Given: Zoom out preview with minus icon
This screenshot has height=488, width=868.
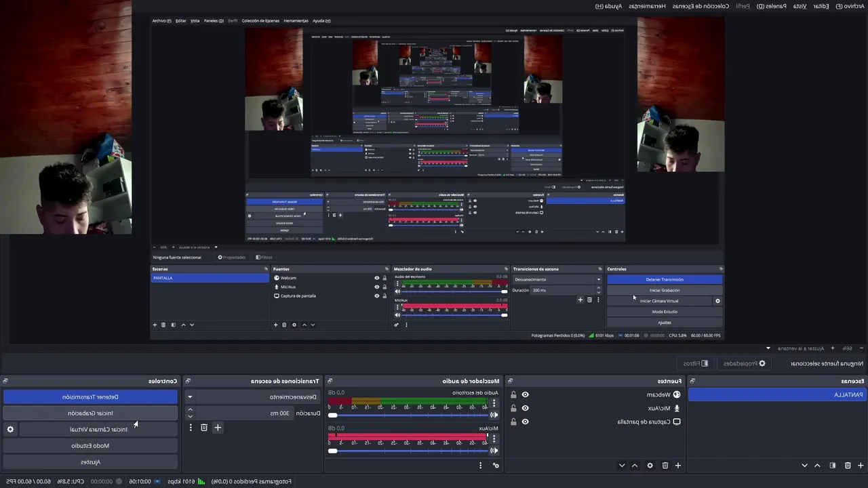Looking at the screenshot, I should tap(863, 348).
